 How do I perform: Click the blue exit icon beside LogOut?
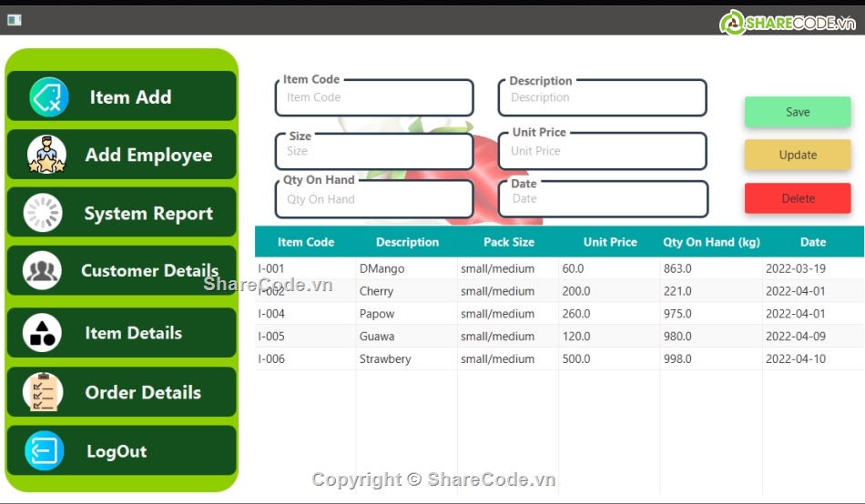pyautogui.click(x=44, y=451)
